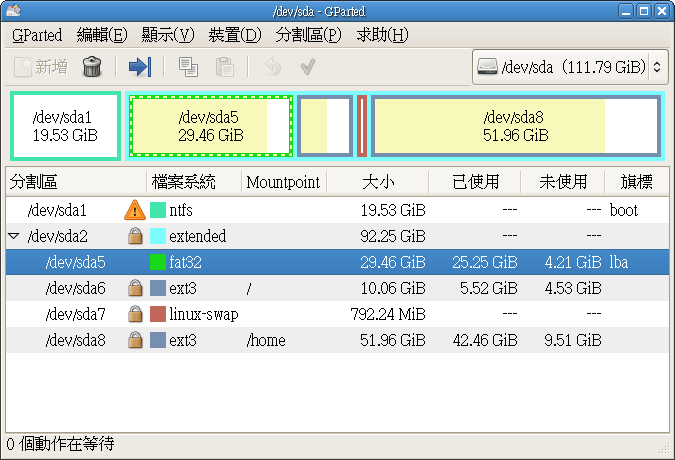Open the 分割區(P) menu

point(308,35)
